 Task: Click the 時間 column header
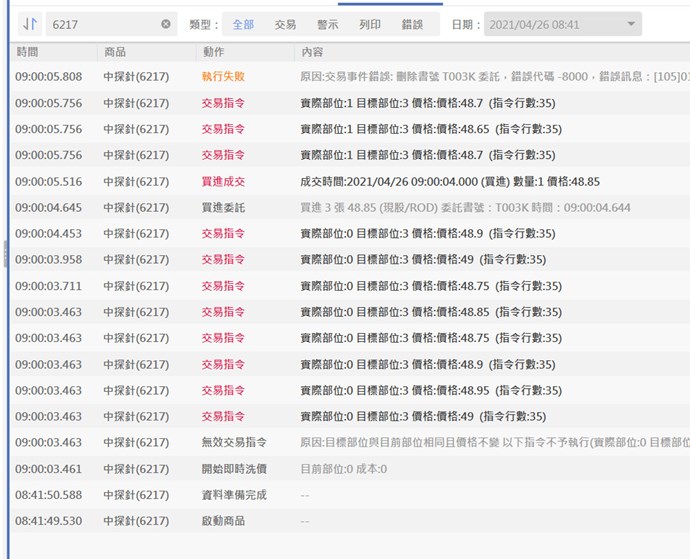[28, 51]
